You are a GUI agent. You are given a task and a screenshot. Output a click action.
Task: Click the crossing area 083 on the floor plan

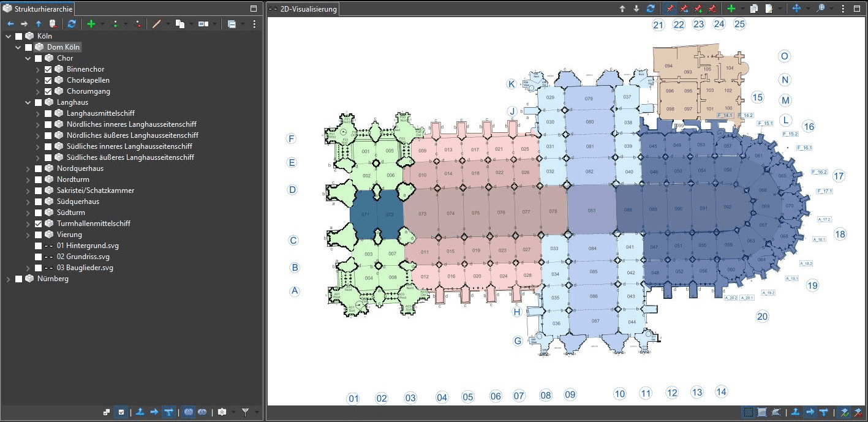tap(591, 210)
